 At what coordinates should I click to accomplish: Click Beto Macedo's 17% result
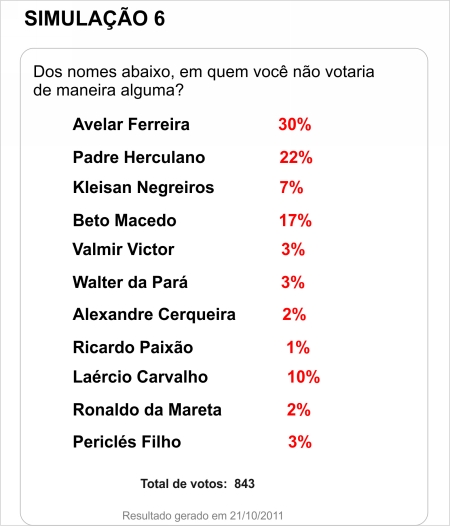point(295,220)
